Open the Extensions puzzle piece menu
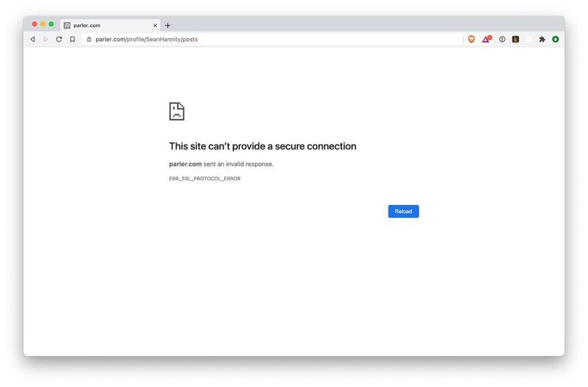This screenshot has height=387, width=588. (x=542, y=39)
